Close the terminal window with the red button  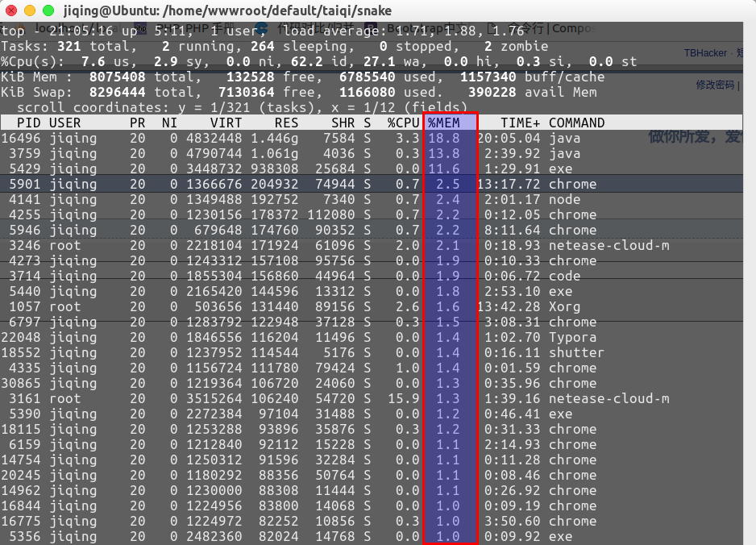click(x=11, y=10)
